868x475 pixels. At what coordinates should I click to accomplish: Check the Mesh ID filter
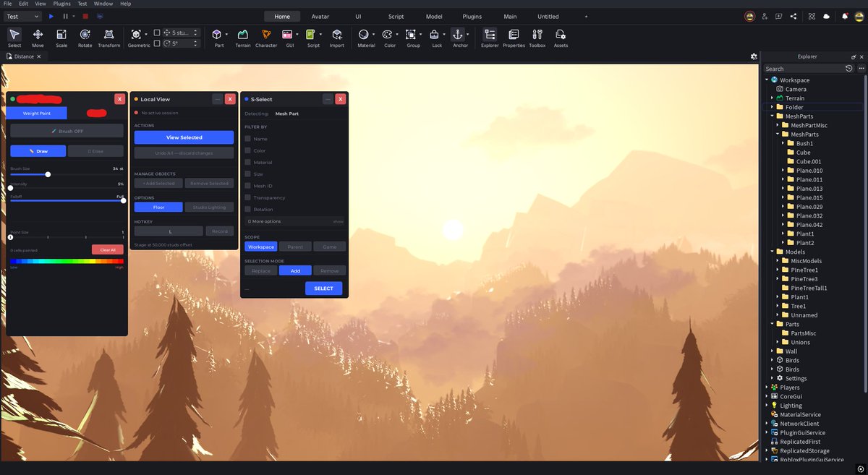tap(247, 186)
